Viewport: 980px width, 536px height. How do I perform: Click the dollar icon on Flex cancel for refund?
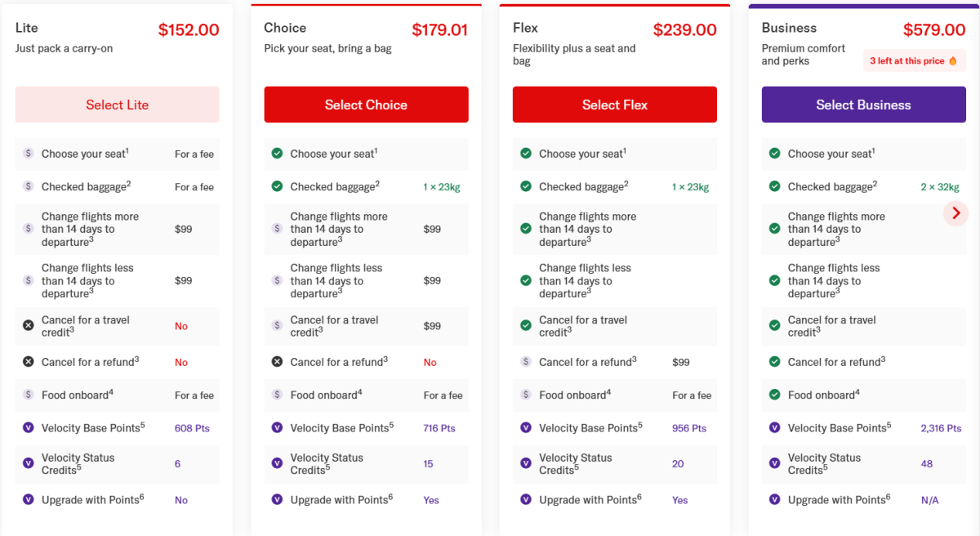pyautogui.click(x=526, y=362)
